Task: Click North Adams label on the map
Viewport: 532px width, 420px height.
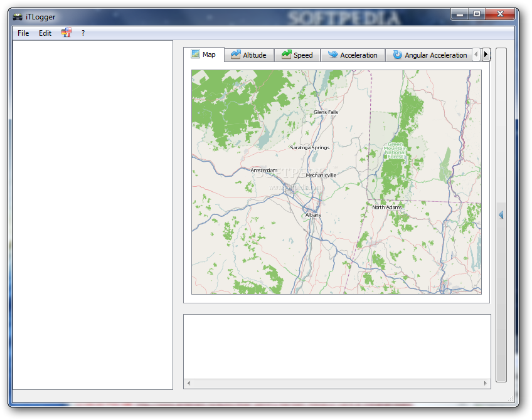Action: (387, 207)
